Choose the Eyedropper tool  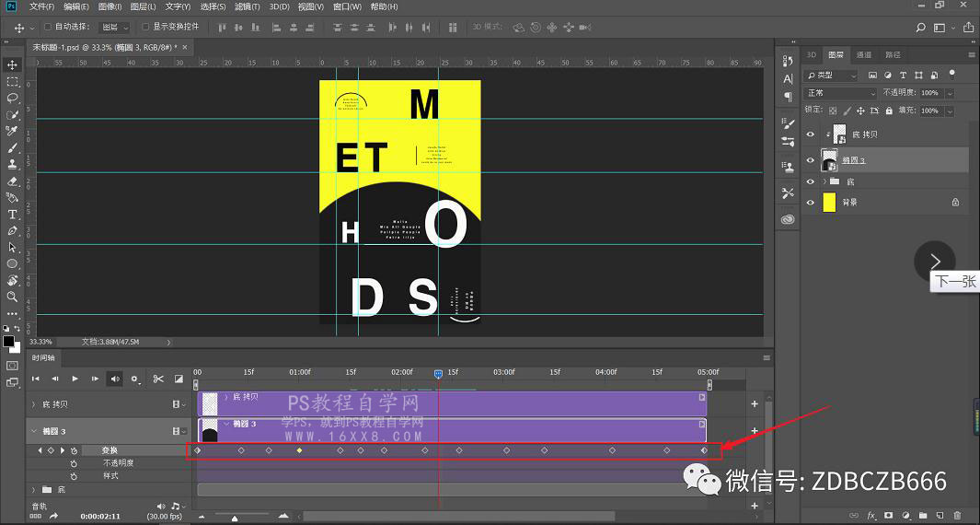tap(13, 131)
